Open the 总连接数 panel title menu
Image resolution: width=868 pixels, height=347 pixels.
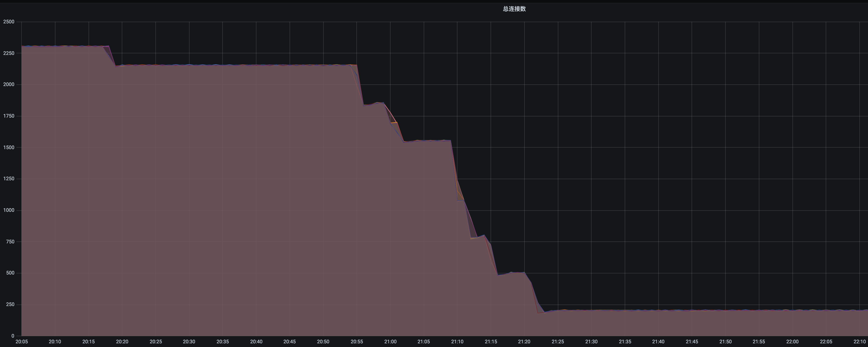click(x=514, y=9)
